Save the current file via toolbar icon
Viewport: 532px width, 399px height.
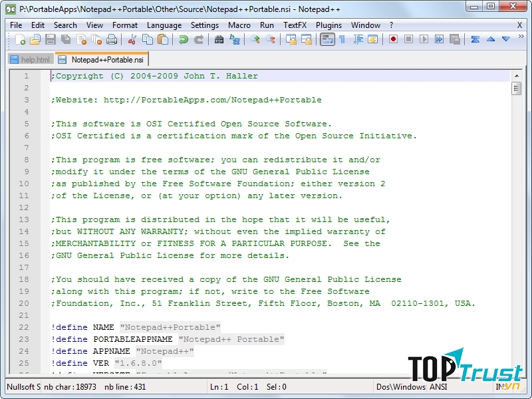pyautogui.click(x=51, y=40)
